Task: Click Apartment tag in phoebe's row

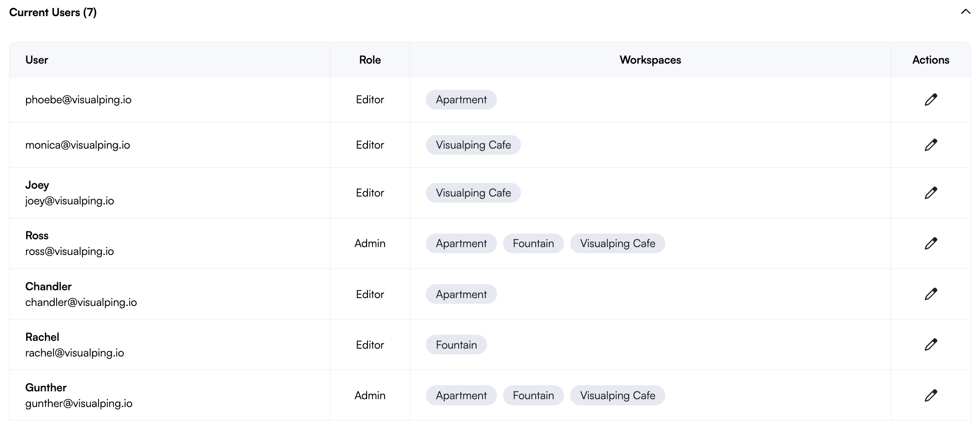Action: 461,99
